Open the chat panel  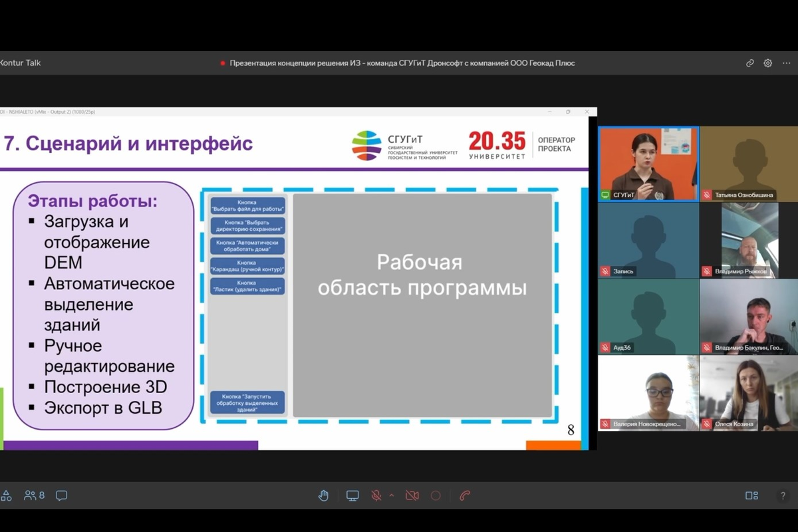coord(62,495)
